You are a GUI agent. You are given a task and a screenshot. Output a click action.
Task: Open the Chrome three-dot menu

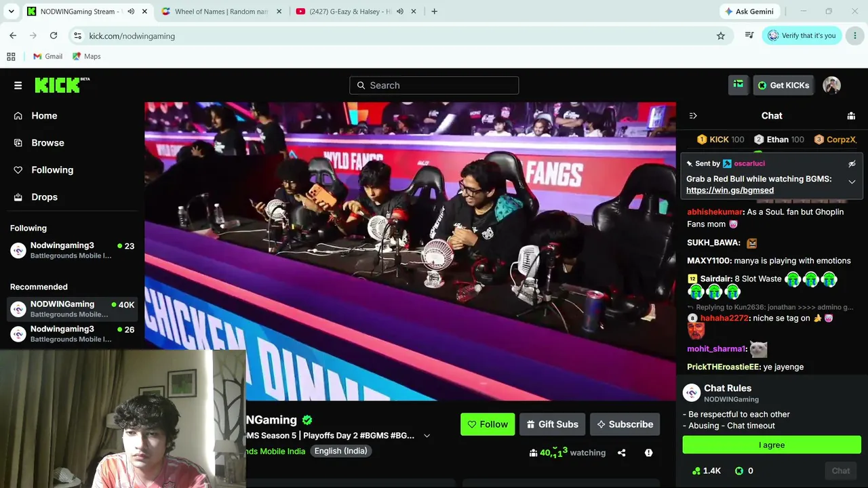coord(854,35)
